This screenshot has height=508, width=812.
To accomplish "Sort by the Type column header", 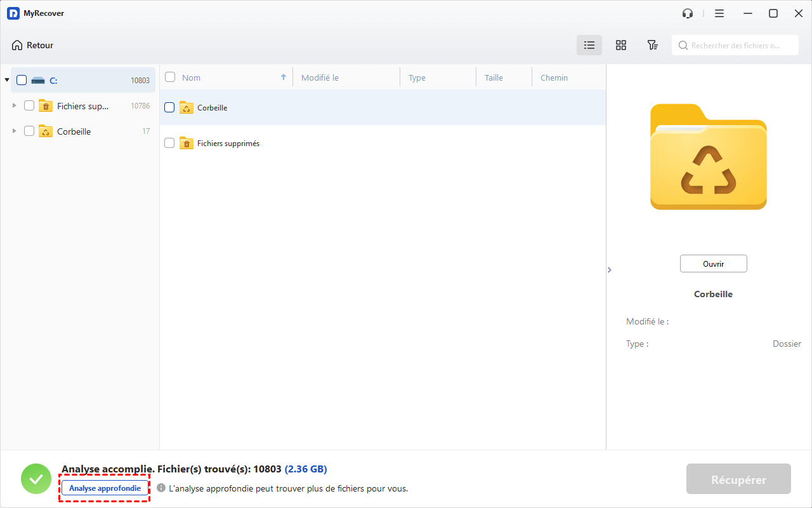I will coord(417,77).
